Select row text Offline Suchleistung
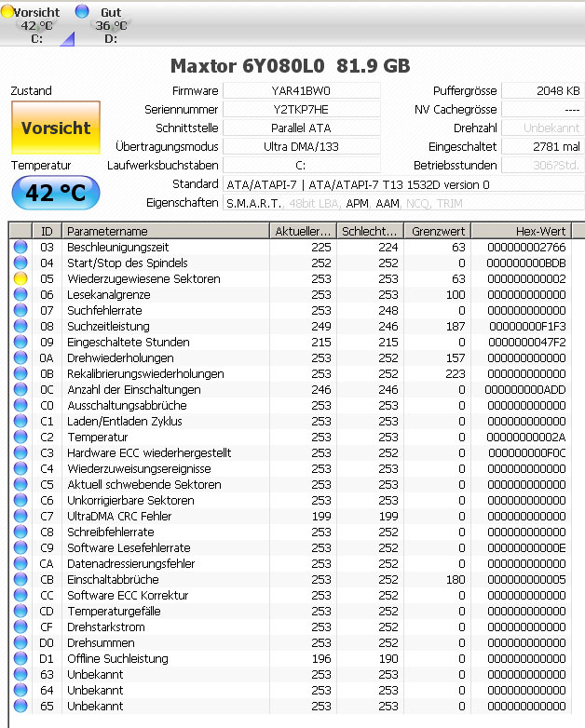This screenshot has width=585, height=728. pos(117,658)
